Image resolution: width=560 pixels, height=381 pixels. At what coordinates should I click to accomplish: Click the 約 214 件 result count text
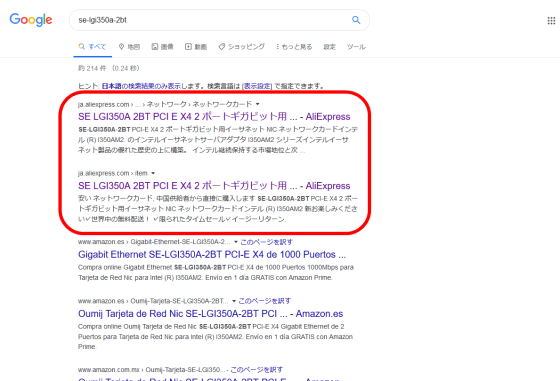(x=92, y=68)
